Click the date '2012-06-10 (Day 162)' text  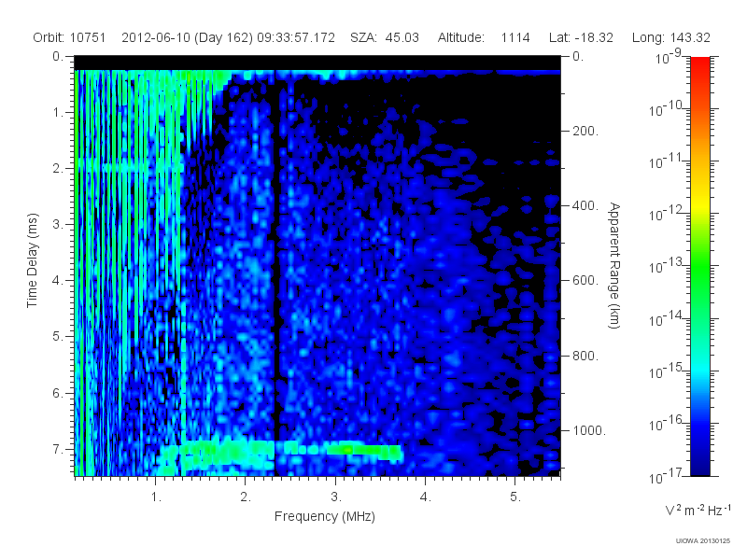188,37
